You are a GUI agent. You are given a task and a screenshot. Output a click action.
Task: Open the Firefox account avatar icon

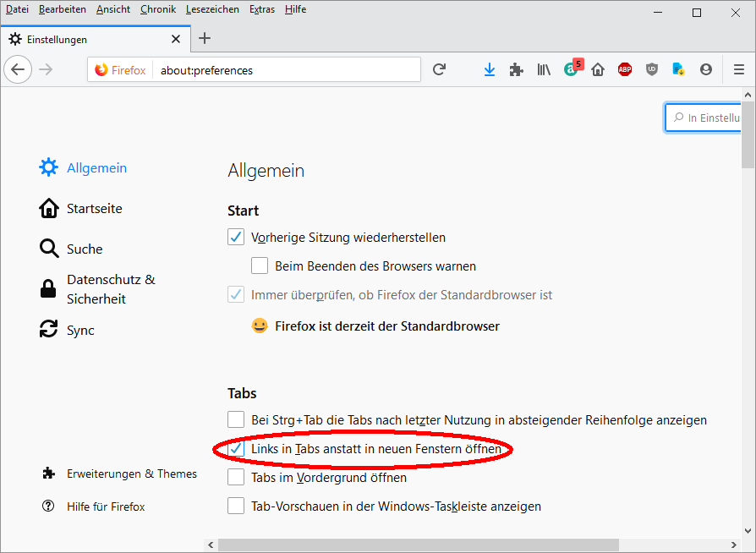coord(706,70)
